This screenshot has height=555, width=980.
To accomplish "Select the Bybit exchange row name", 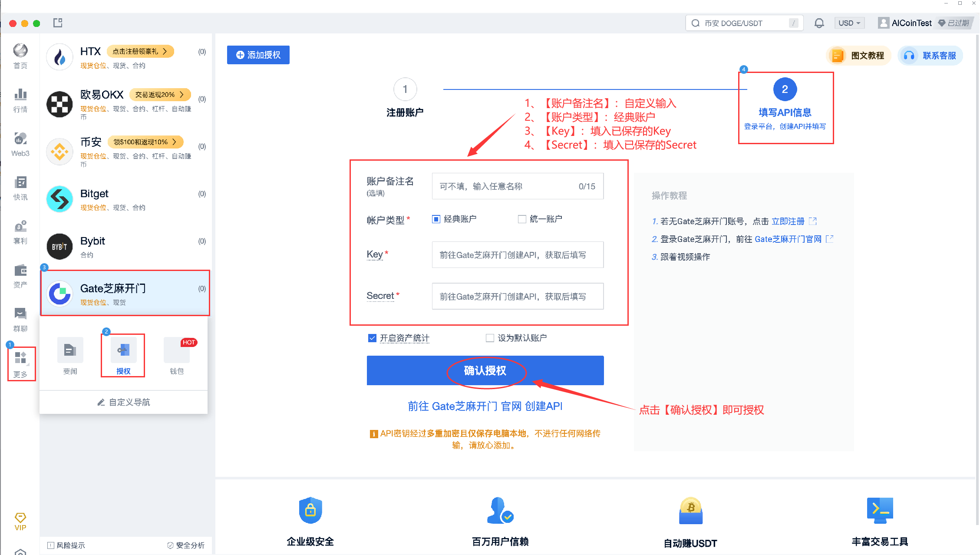I will pyautogui.click(x=92, y=241).
